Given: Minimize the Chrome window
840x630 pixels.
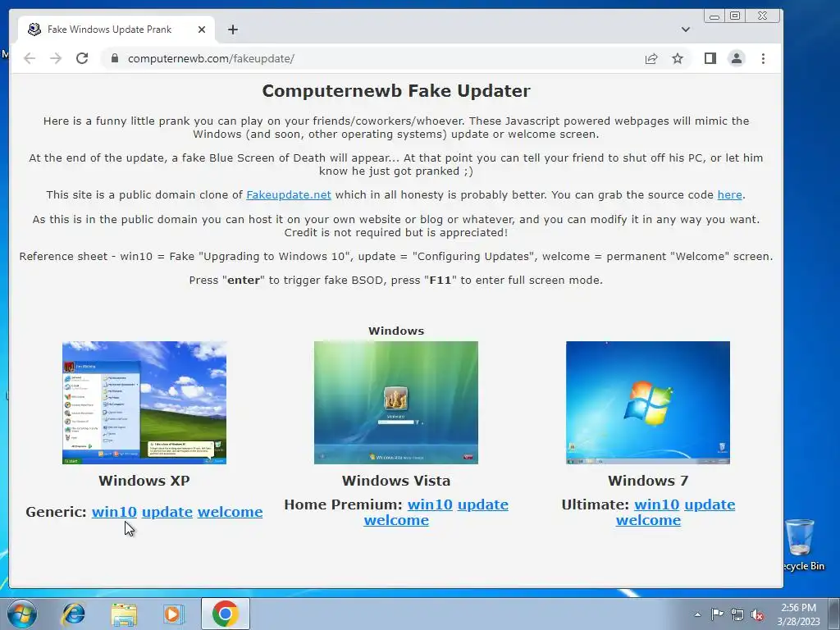Looking at the screenshot, I should coord(714,16).
